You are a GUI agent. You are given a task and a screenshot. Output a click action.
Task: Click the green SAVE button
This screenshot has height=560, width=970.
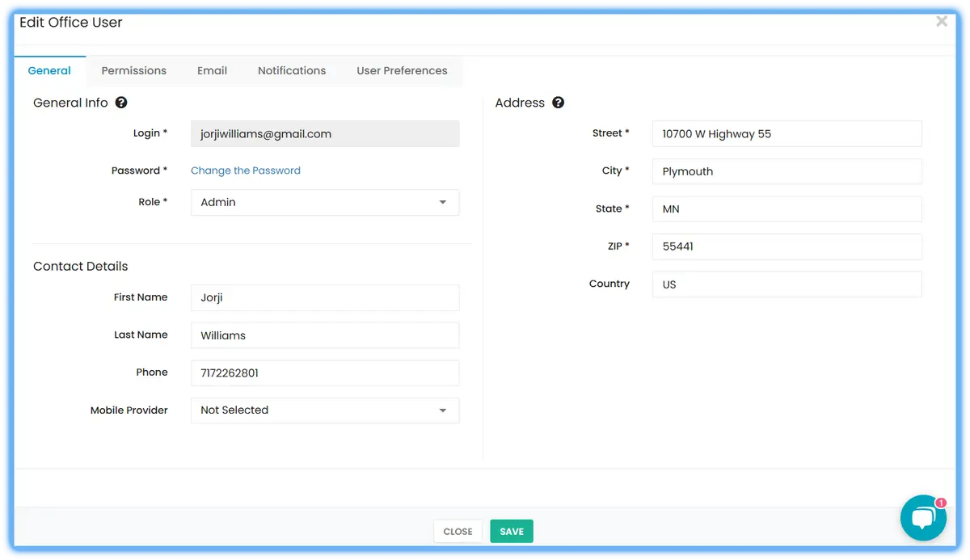click(512, 531)
